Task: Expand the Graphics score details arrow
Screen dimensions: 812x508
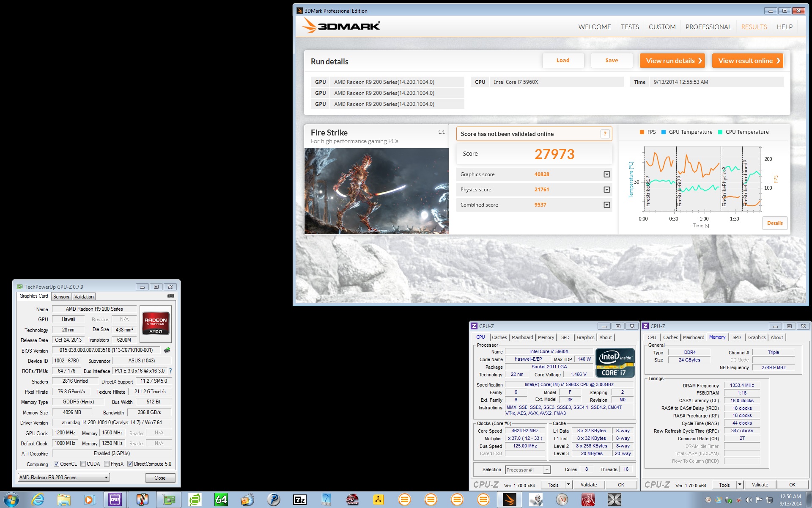Action: click(x=607, y=174)
